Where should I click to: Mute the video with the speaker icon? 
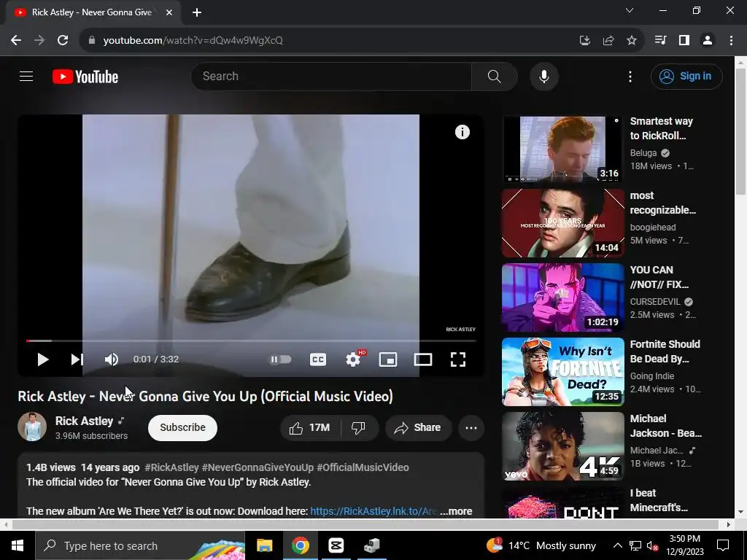tap(112, 359)
